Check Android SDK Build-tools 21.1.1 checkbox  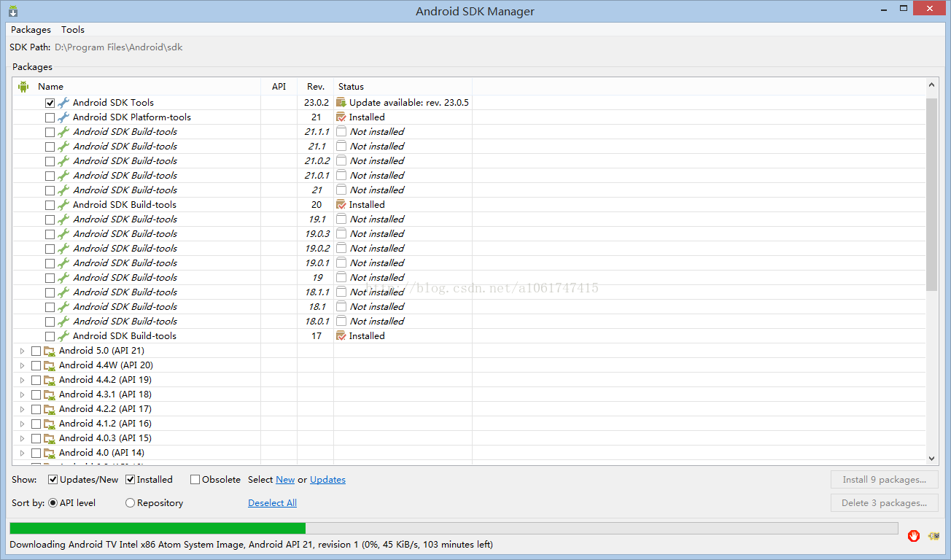(x=50, y=132)
